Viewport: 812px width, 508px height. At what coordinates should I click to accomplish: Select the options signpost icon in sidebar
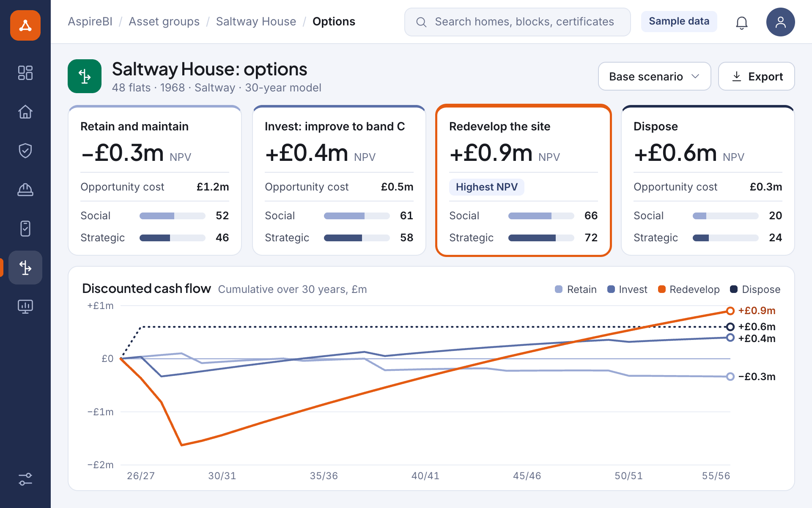(25, 268)
